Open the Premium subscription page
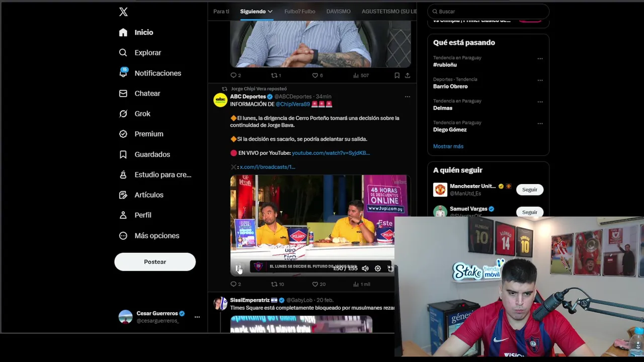Screen dimensions: 644x362 [x=141, y=134]
